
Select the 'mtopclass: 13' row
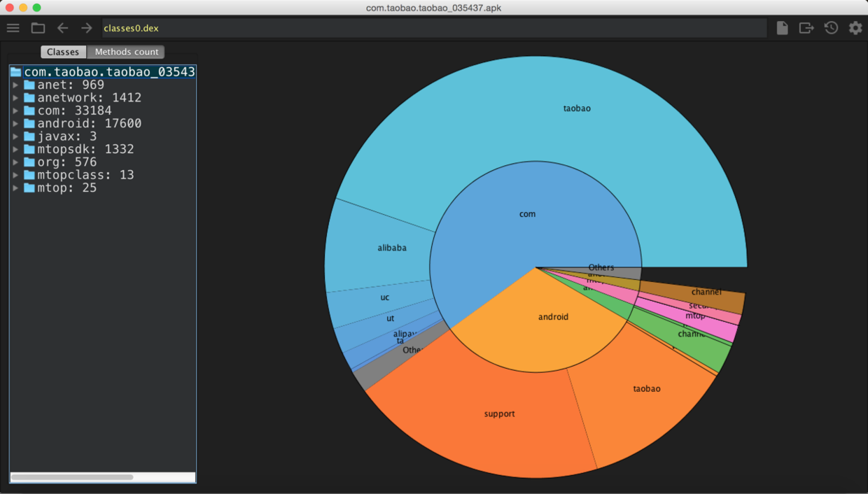103,175
